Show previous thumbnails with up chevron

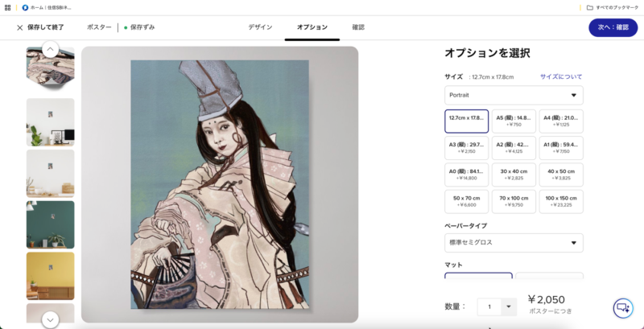50,50
